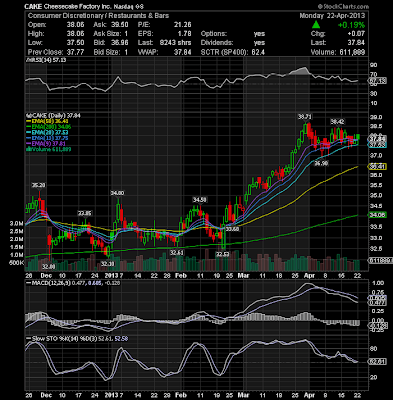Click the Options yes value
393x400 pixels.
tap(259, 34)
